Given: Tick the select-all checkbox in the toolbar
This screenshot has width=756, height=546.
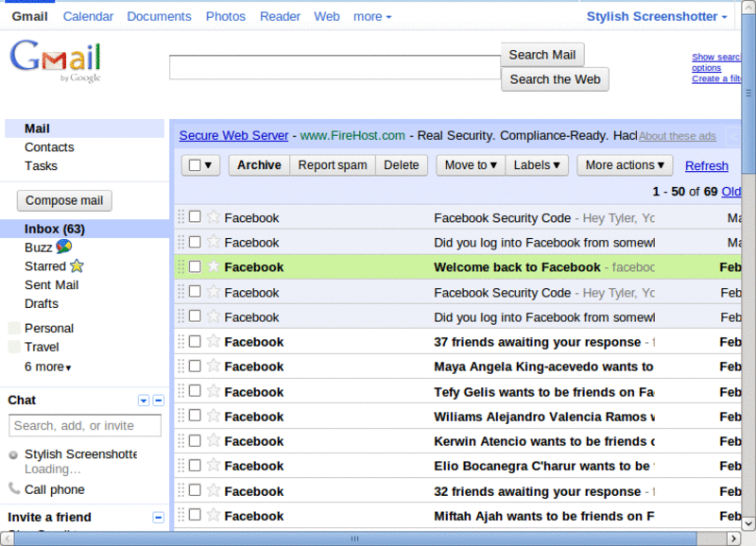Looking at the screenshot, I should tap(195, 165).
